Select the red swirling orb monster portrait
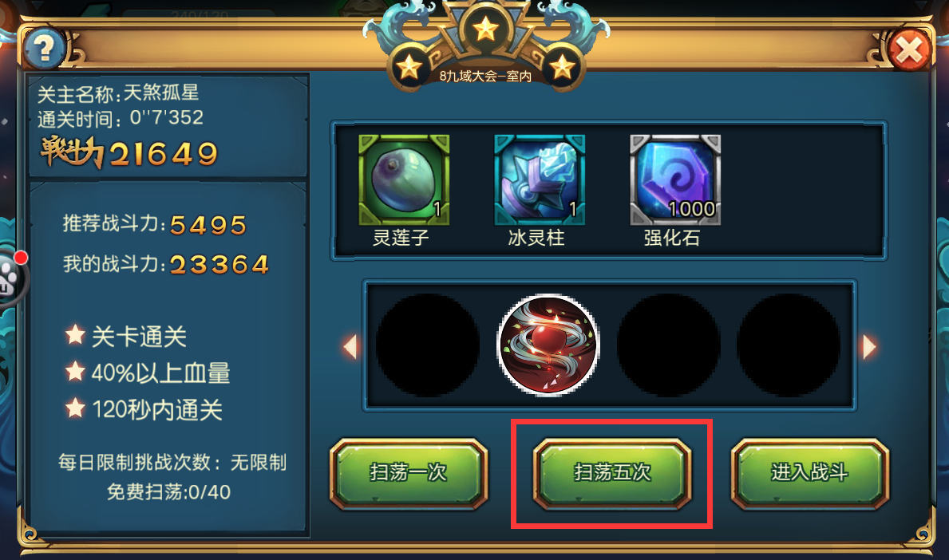 [548, 345]
